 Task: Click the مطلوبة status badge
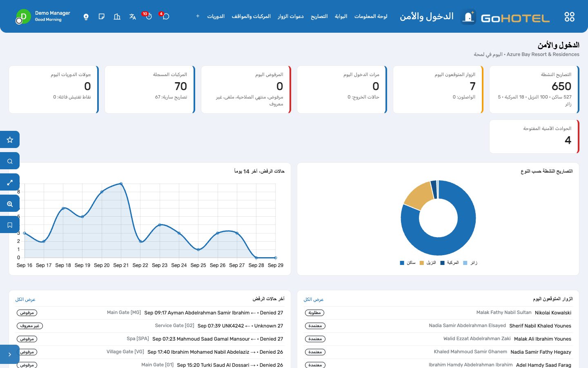tap(314, 313)
